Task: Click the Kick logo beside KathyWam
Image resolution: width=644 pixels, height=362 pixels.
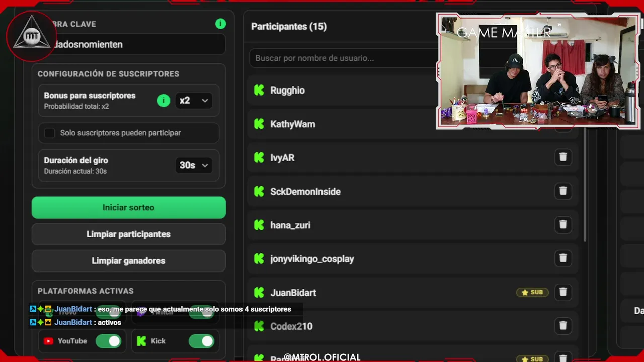Action: (x=259, y=124)
